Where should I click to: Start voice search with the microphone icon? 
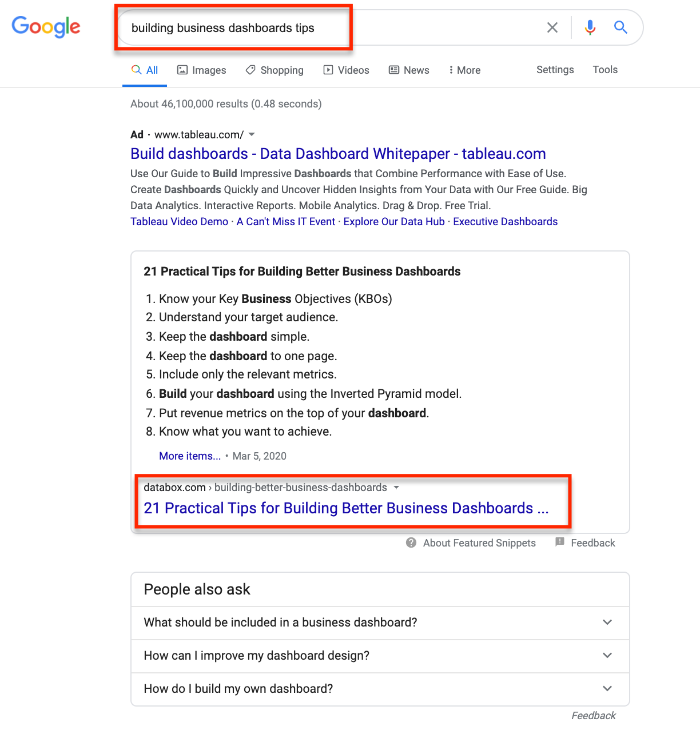point(590,27)
